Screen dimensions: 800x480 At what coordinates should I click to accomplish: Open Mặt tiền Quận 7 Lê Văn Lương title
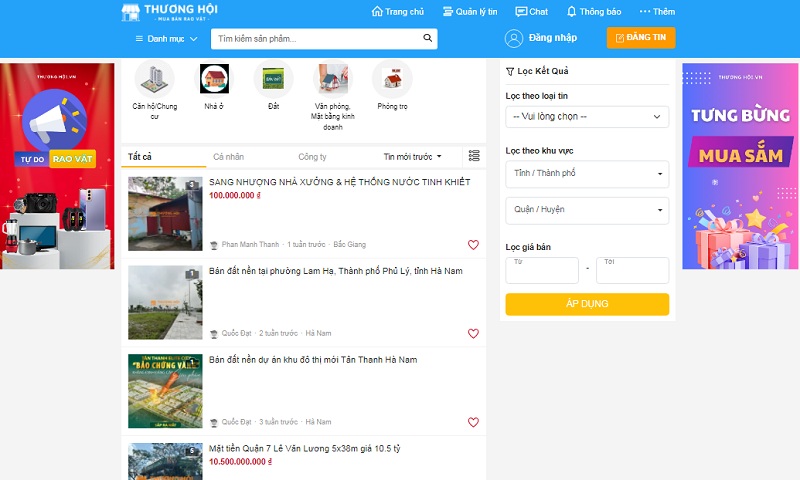[305, 448]
